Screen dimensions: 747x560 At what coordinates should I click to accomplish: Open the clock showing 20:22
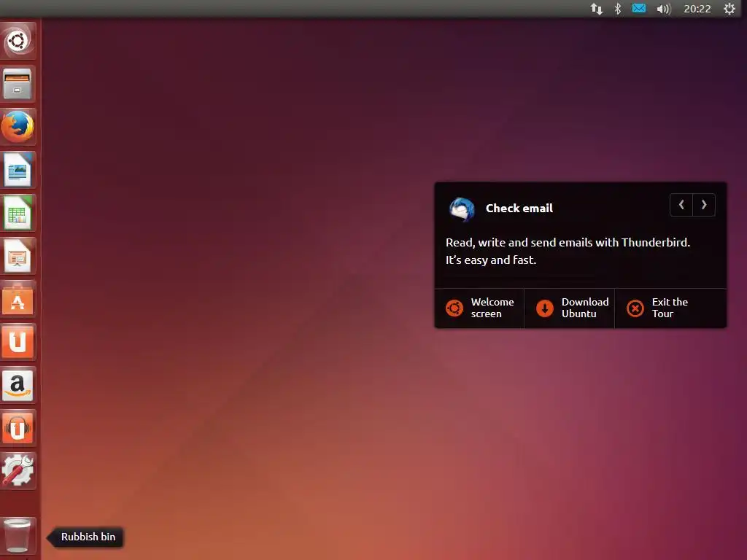[x=697, y=9]
